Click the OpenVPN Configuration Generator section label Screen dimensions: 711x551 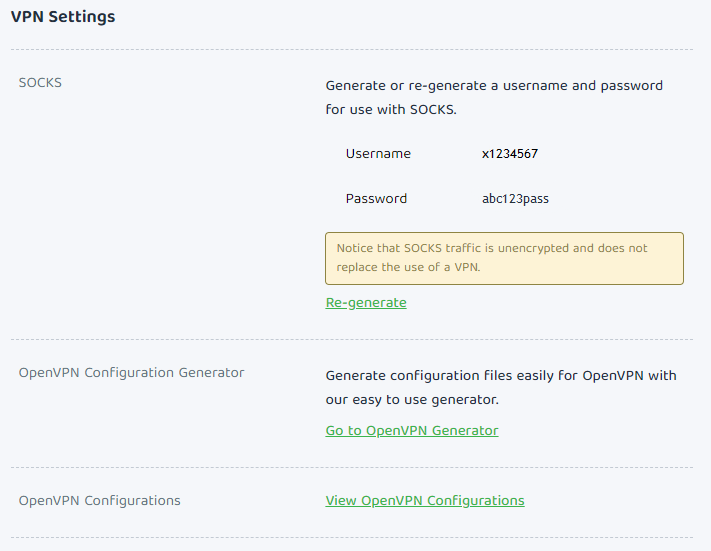pos(131,373)
